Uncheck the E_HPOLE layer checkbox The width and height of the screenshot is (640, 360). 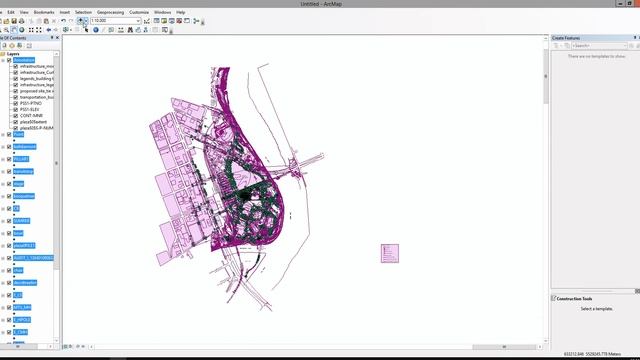click(9, 320)
